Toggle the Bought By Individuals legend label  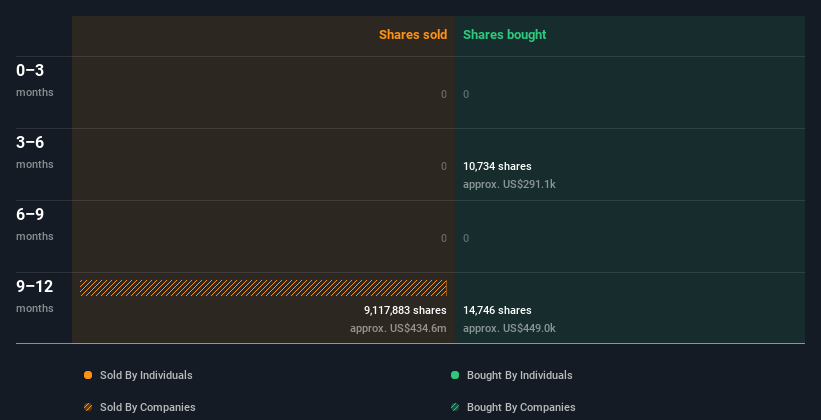519,375
